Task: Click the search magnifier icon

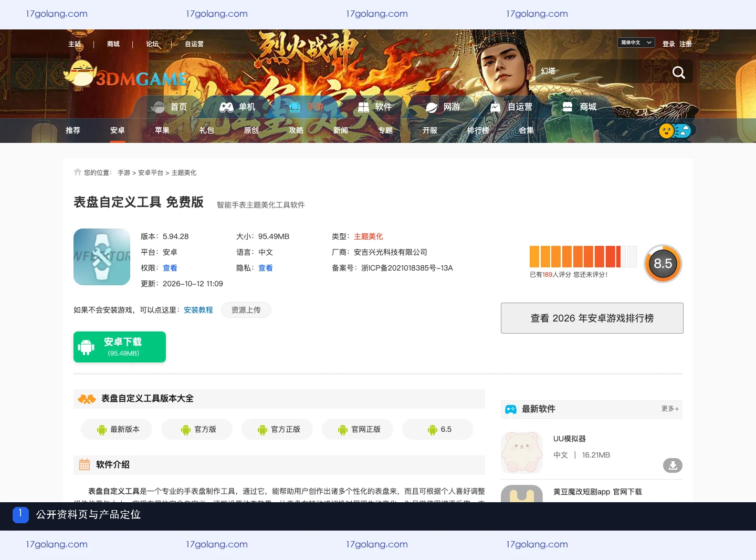Action: (x=678, y=72)
